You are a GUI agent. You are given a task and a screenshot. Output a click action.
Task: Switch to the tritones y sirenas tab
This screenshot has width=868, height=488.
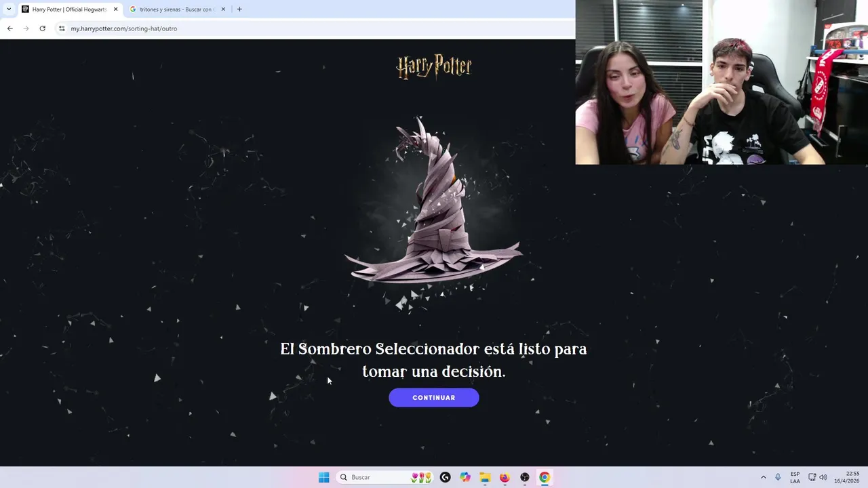176,9
